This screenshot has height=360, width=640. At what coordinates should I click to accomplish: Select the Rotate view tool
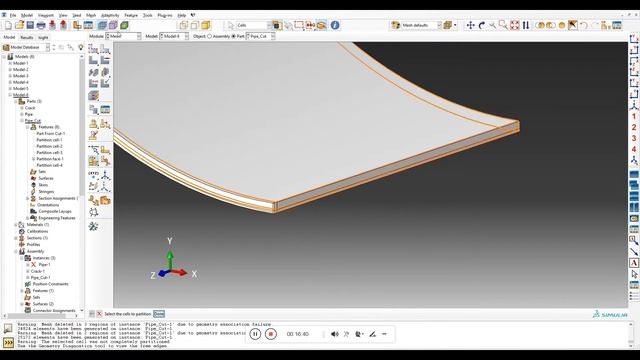click(x=482, y=25)
